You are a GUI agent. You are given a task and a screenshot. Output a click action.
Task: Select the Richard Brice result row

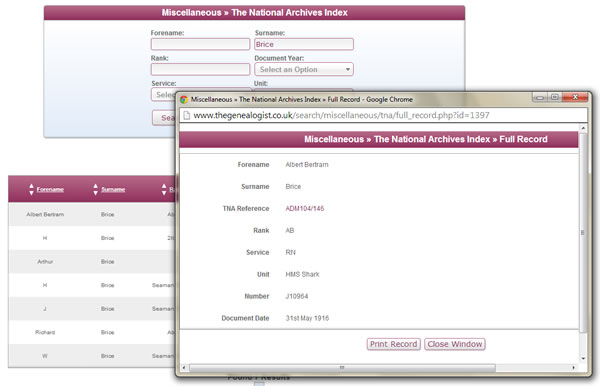coord(91,332)
